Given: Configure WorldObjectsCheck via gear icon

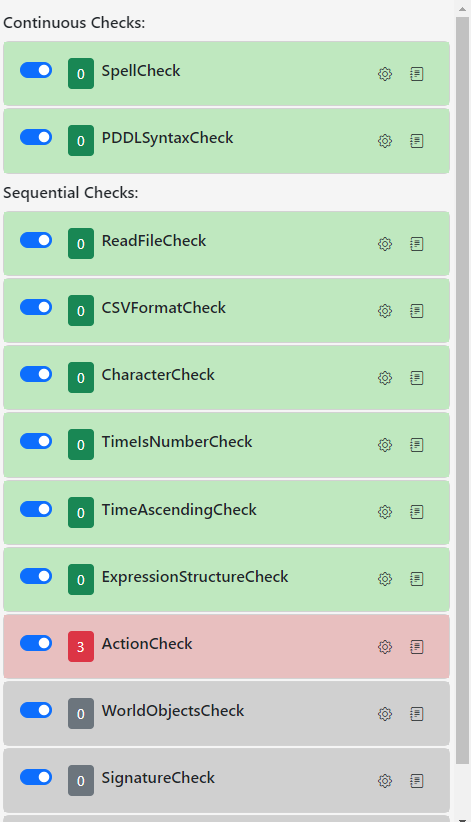Looking at the screenshot, I should 385,714.
